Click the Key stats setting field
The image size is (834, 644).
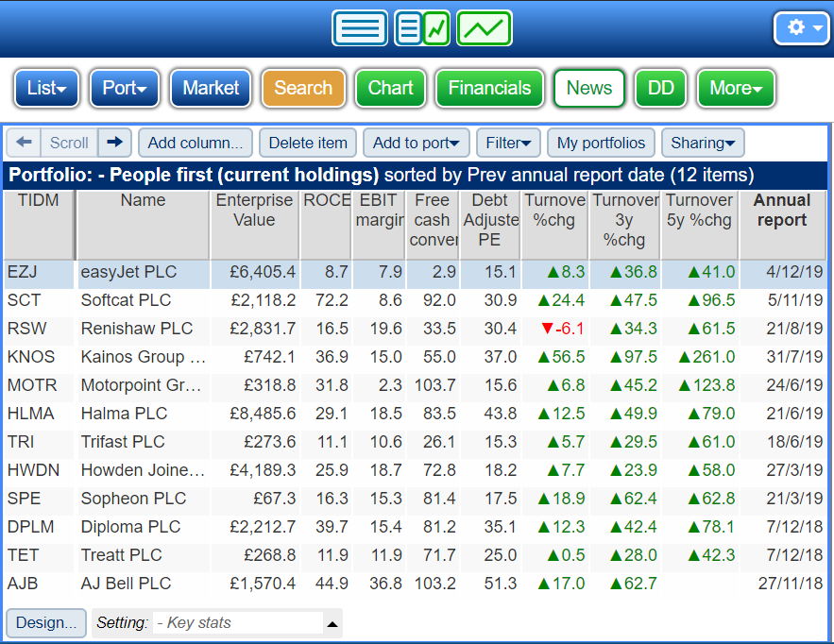coord(238,622)
